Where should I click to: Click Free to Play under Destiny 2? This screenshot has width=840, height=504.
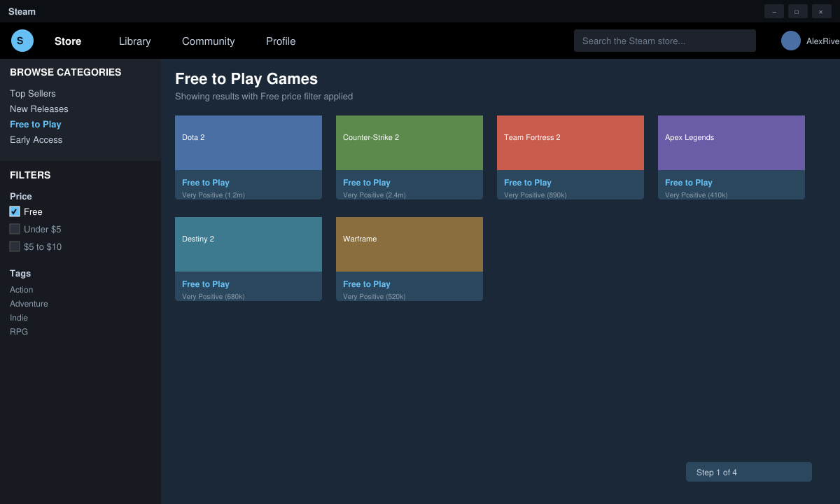(x=206, y=284)
